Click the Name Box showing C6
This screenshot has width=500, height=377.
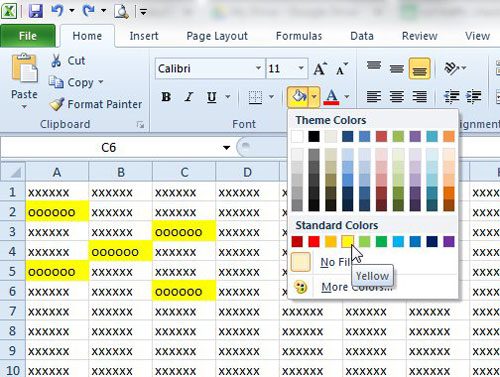tap(109, 147)
